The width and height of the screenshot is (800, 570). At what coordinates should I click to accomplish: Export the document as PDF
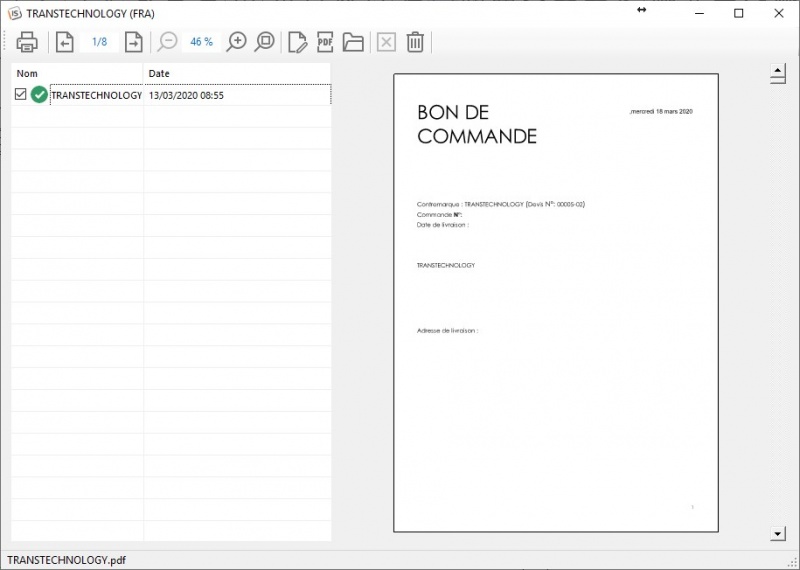tap(324, 42)
